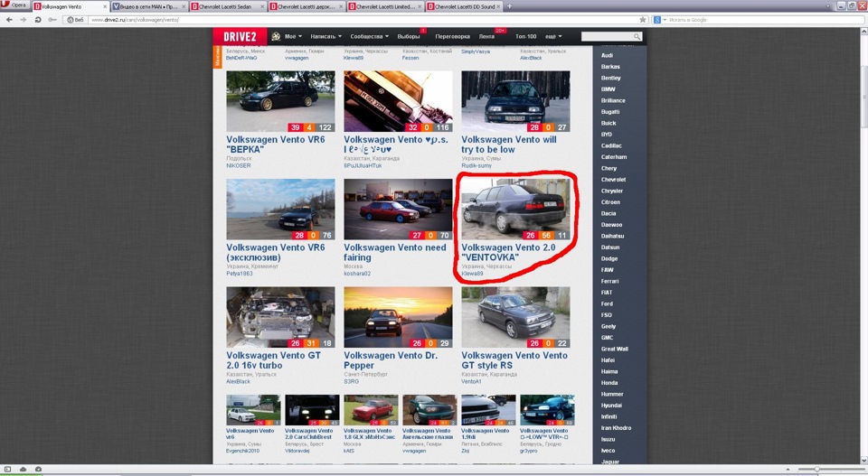The height and width of the screenshot is (476, 868).
Task: Open Volkswagen Vento need fairing link
Action: [x=395, y=252]
